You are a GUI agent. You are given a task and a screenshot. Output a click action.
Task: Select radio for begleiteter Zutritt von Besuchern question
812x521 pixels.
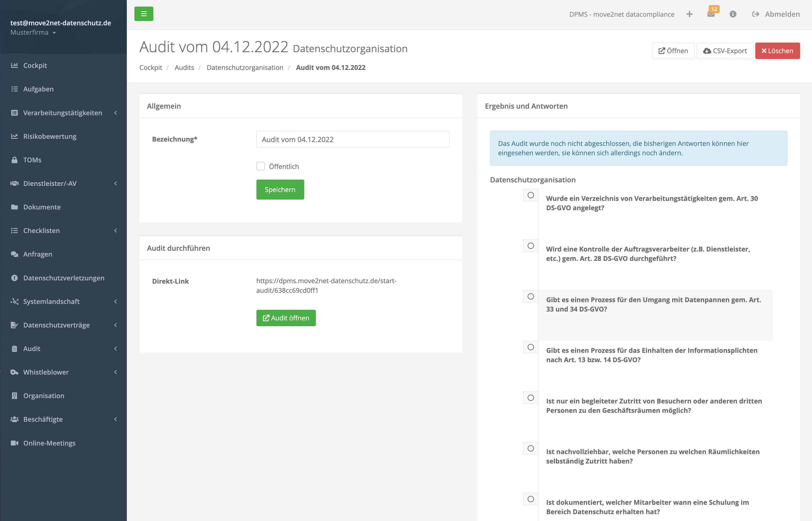pos(530,397)
